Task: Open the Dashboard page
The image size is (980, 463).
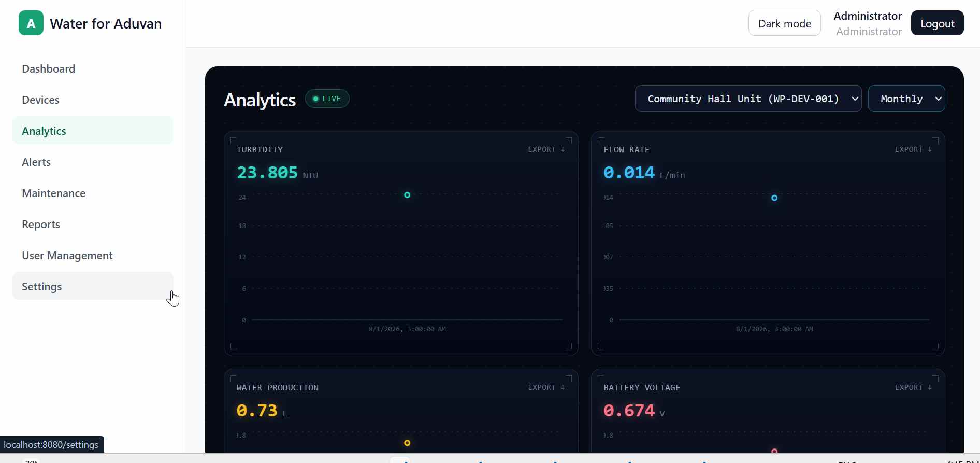Action: point(93,68)
